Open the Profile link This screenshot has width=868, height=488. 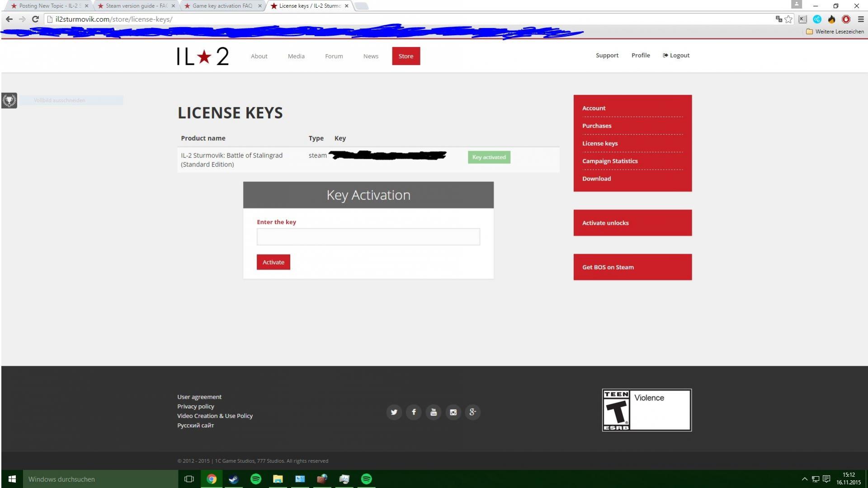tap(641, 55)
